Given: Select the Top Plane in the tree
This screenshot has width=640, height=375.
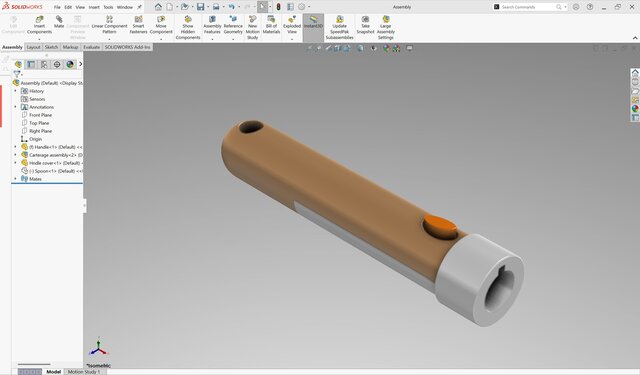Looking at the screenshot, I should coord(39,123).
